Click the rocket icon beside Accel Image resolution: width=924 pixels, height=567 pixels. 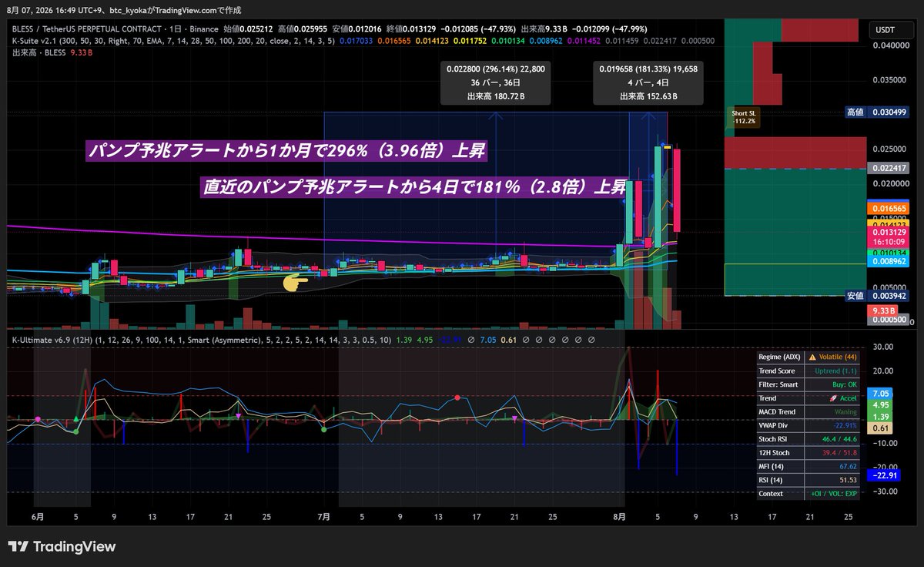pyautogui.click(x=832, y=398)
